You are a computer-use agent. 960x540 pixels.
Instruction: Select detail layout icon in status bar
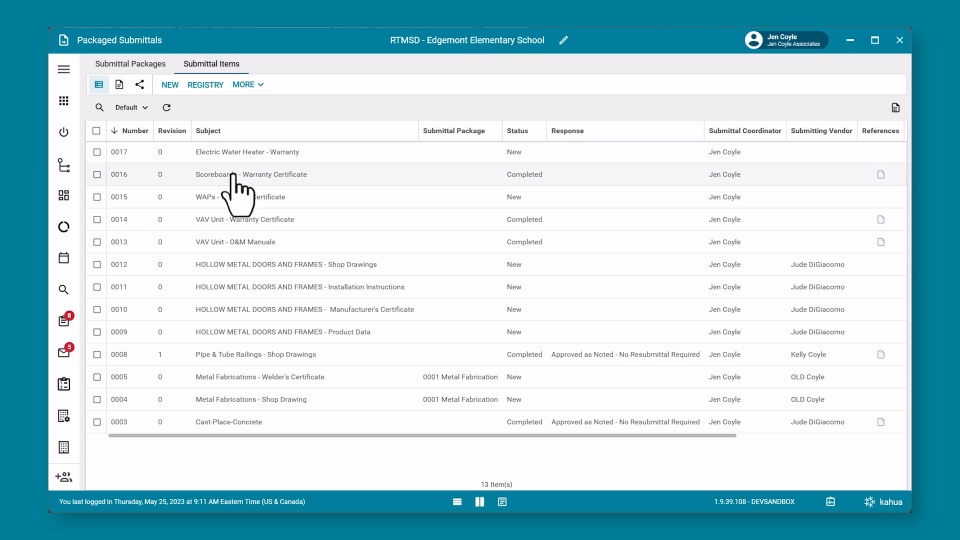502,501
